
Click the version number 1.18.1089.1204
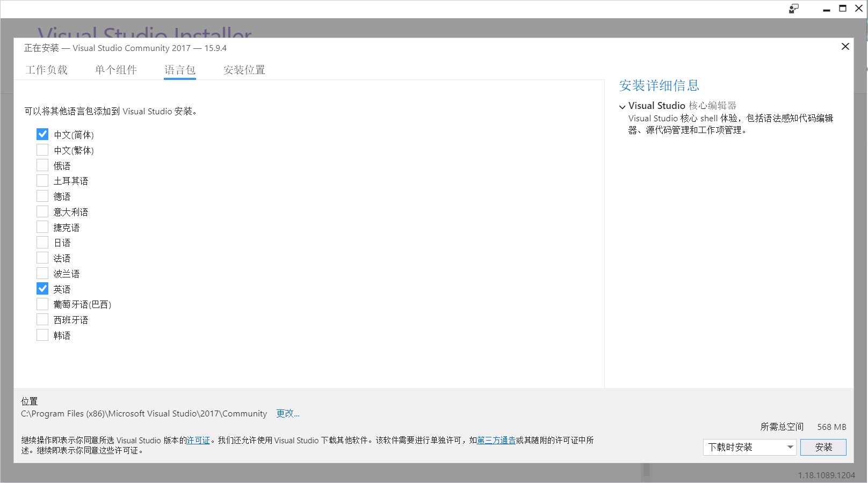827,475
